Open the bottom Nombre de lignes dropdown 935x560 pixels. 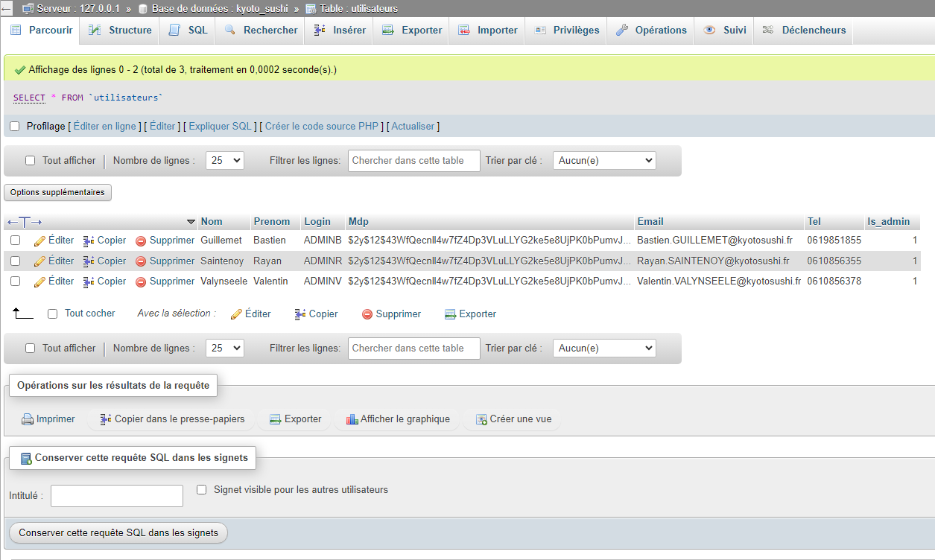coord(224,348)
